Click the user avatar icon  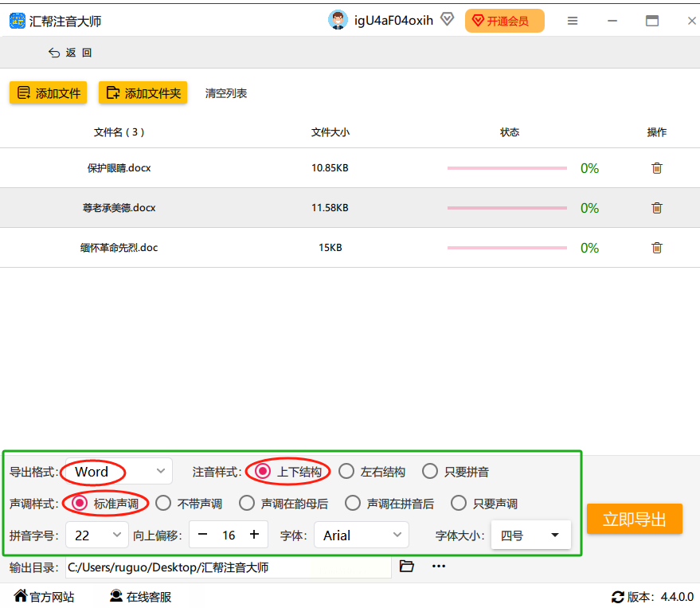click(x=338, y=21)
